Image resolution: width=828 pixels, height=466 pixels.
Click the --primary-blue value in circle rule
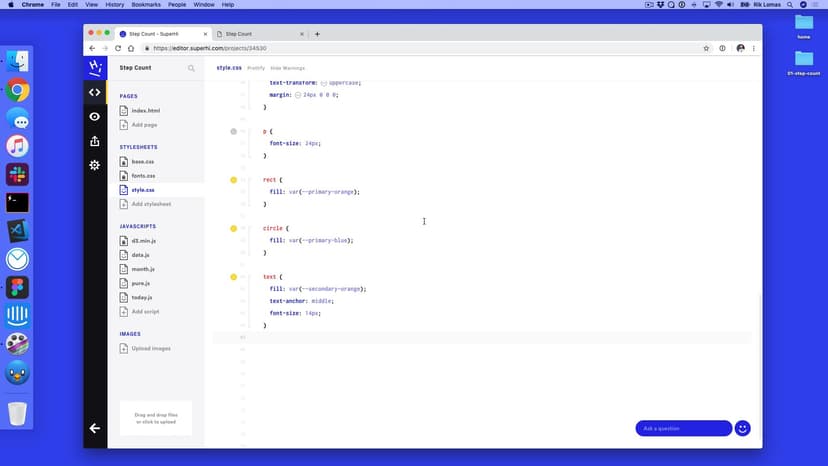(324, 241)
